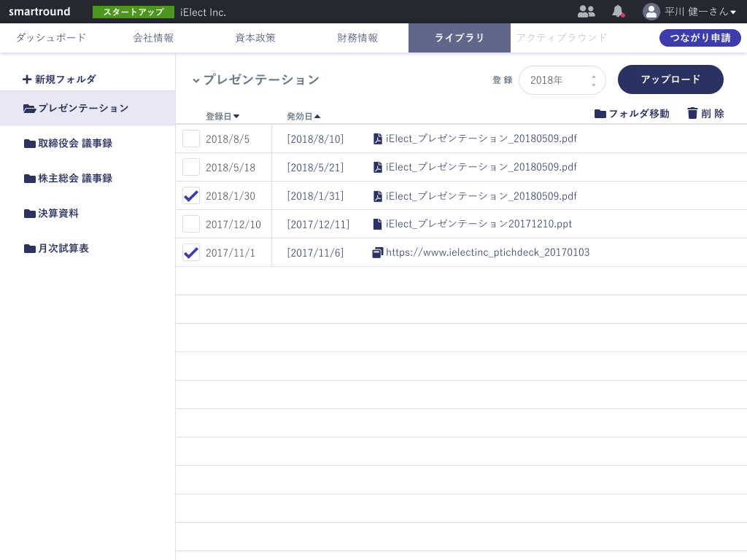
Task: Go to the 財務情報 tab
Action: point(357,38)
